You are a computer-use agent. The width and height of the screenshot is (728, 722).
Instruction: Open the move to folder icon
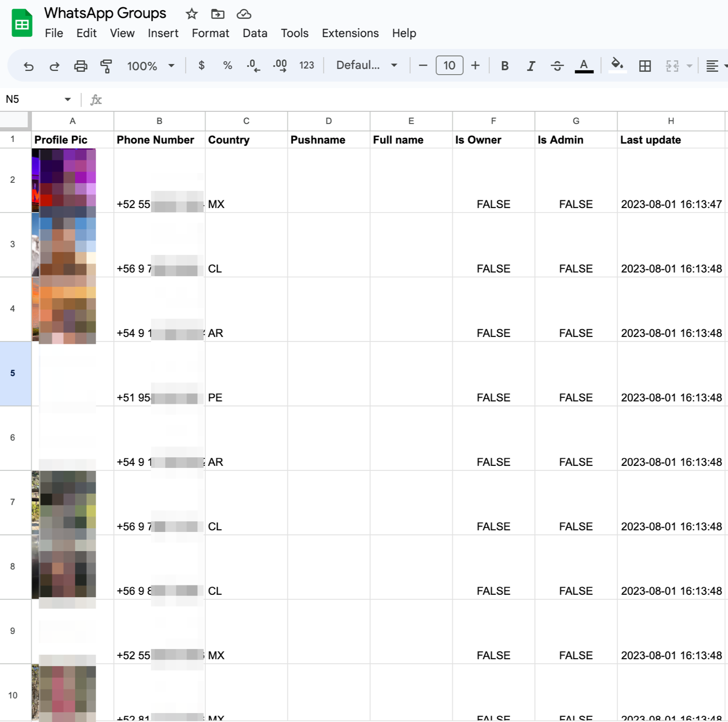[217, 14]
